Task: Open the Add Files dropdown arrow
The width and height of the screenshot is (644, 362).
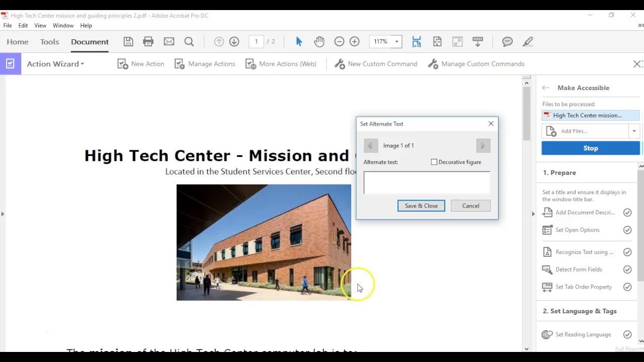Action: (x=634, y=131)
